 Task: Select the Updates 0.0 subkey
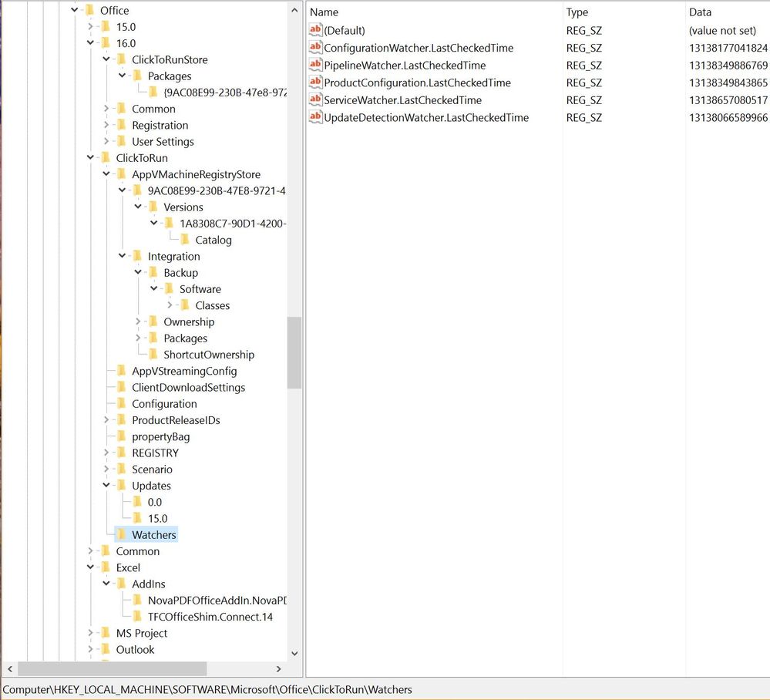pos(155,502)
